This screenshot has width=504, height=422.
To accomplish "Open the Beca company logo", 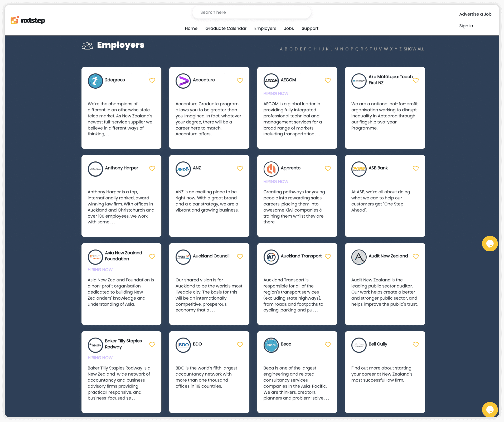I will pyautogui.click(x=271, y=345).
